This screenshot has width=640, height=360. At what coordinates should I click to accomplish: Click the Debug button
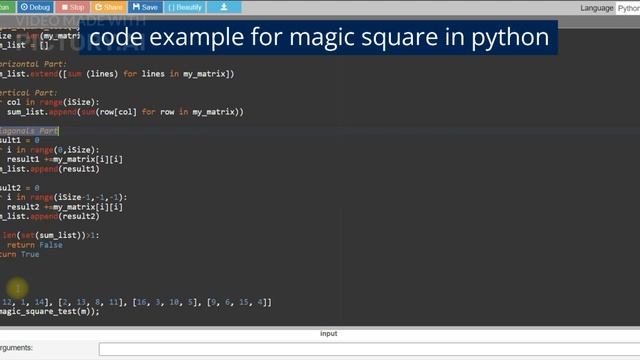coord(35,7)
